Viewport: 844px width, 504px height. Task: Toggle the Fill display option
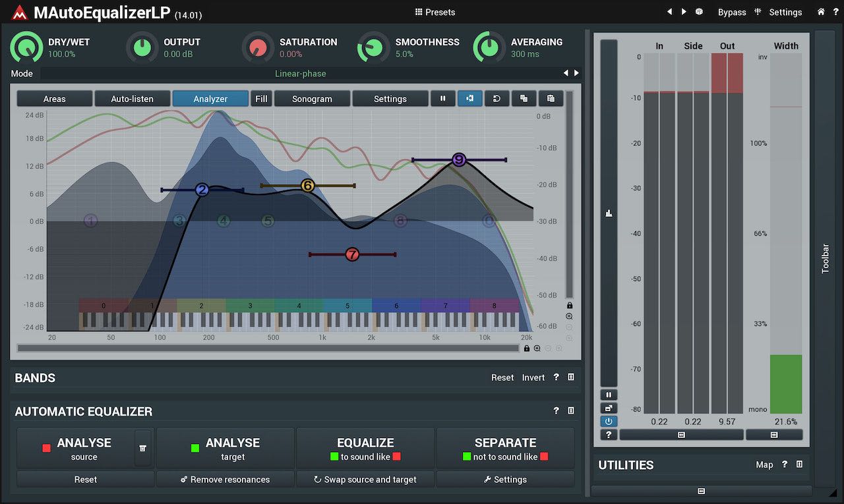pos(261,99)
